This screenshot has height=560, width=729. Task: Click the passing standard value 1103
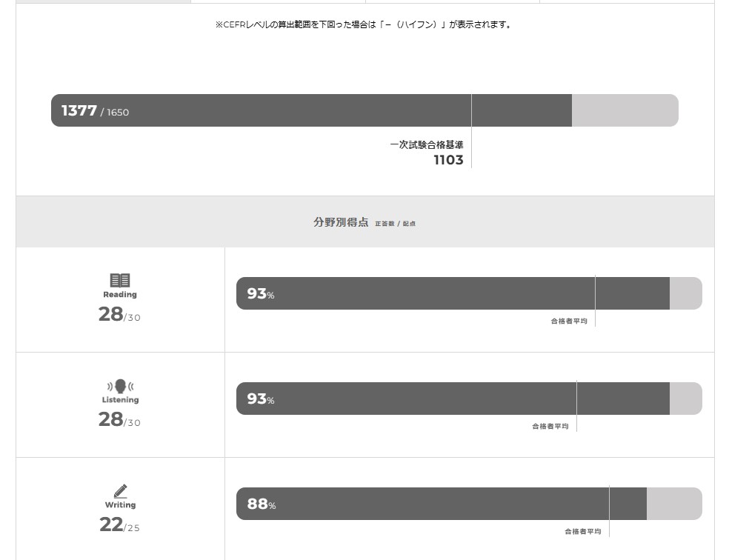point(448,160)
